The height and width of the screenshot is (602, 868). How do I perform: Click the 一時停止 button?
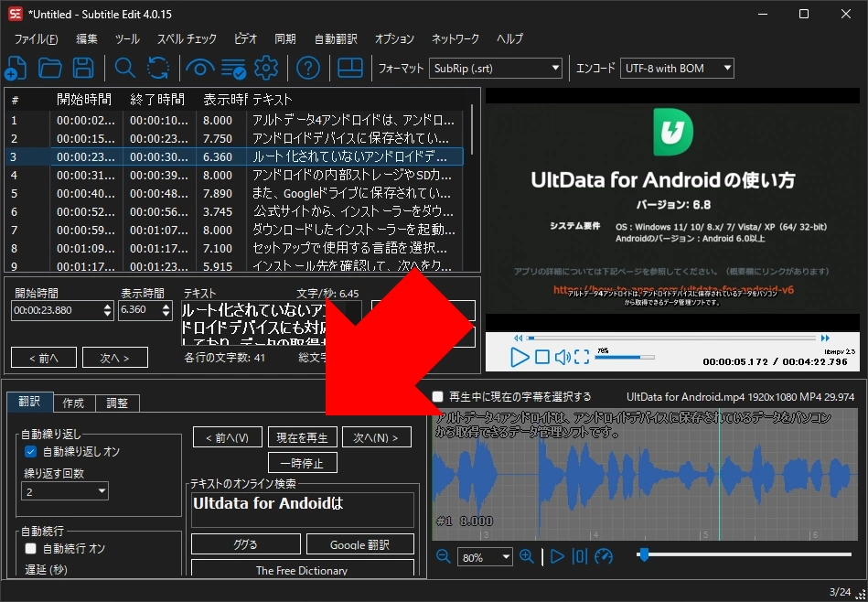302,464
